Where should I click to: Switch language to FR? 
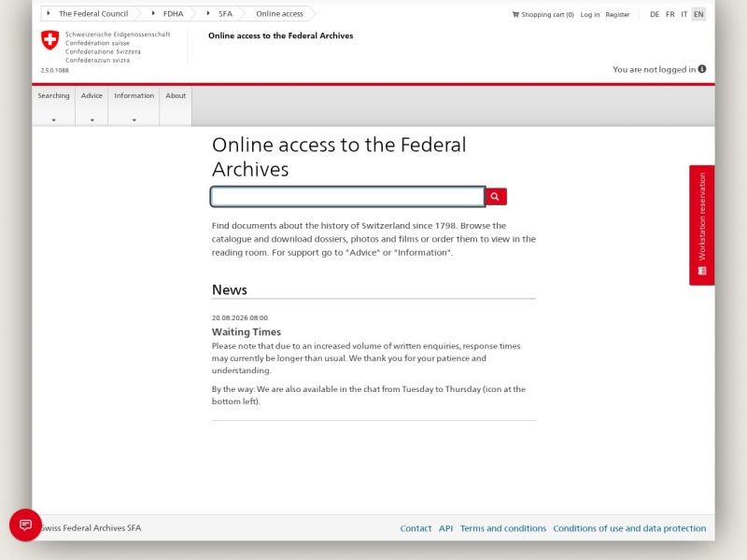coord(669,14)
